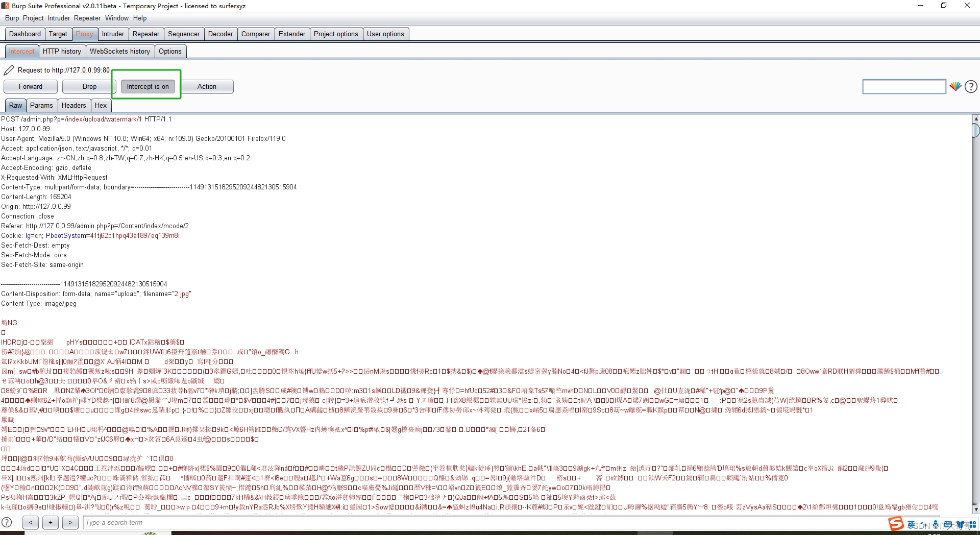980x535 pixels.
Task: Select the Proxy tab
Action: click(85, 34)
